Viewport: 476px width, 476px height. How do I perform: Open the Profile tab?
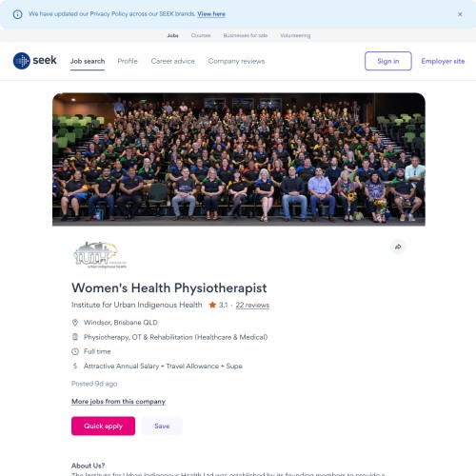click(x=128, y=61)
